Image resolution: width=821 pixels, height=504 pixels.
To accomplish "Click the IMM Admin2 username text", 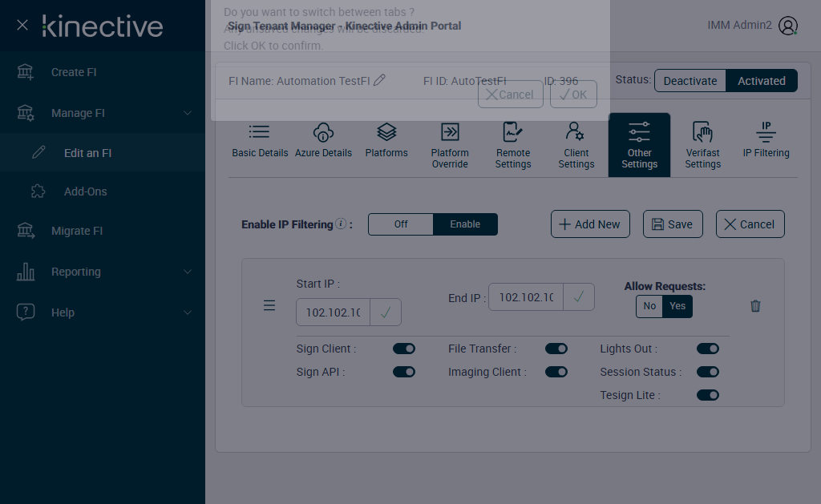I will pyautogui.click(x=739, y=25).
